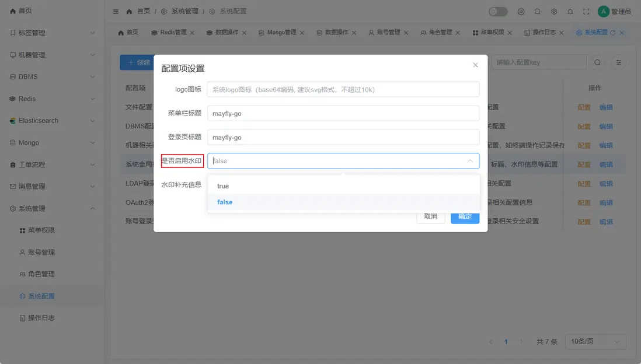Click the cancel button in dialog

(431, 216)
